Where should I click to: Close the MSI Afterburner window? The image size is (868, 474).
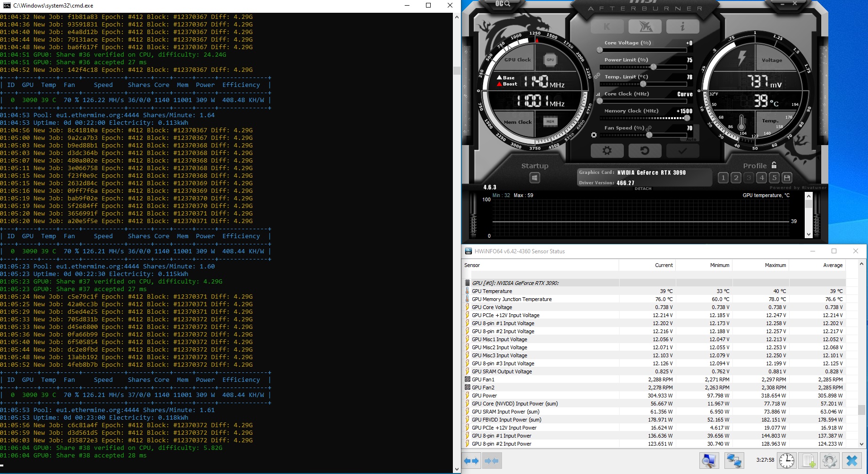[x=795, y=3]
